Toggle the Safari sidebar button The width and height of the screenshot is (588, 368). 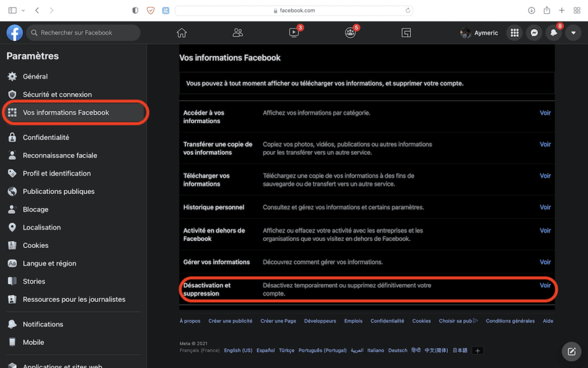[x=13, y=10]
